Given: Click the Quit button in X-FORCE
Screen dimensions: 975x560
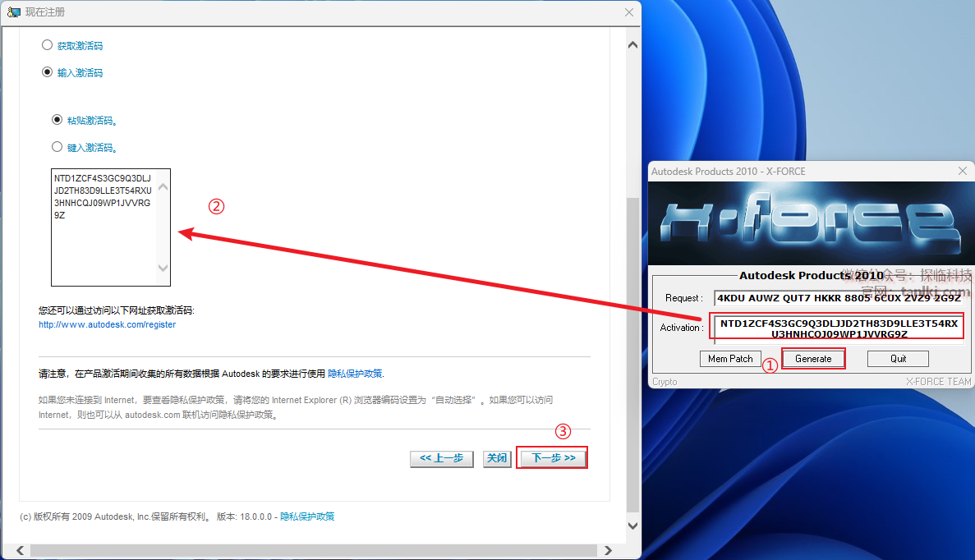Looking at the screenshot, I should [898, 359].
